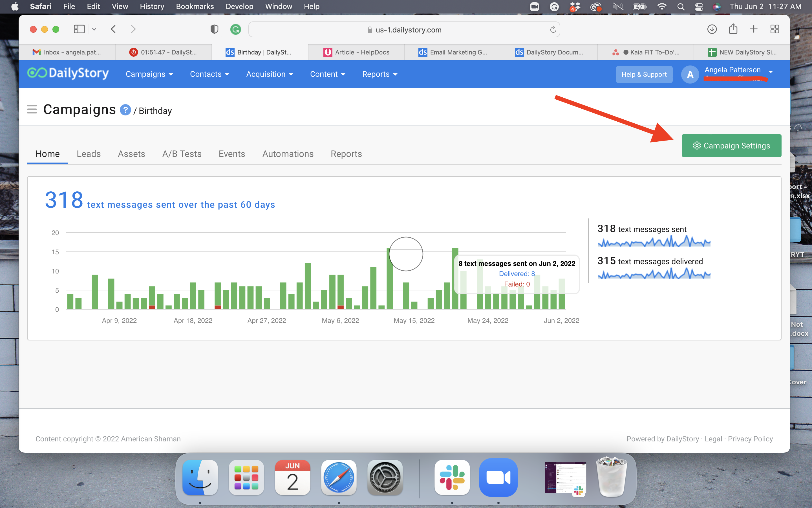
Task: Switch to the Leads tab
Action: click(x=89, y=154)
